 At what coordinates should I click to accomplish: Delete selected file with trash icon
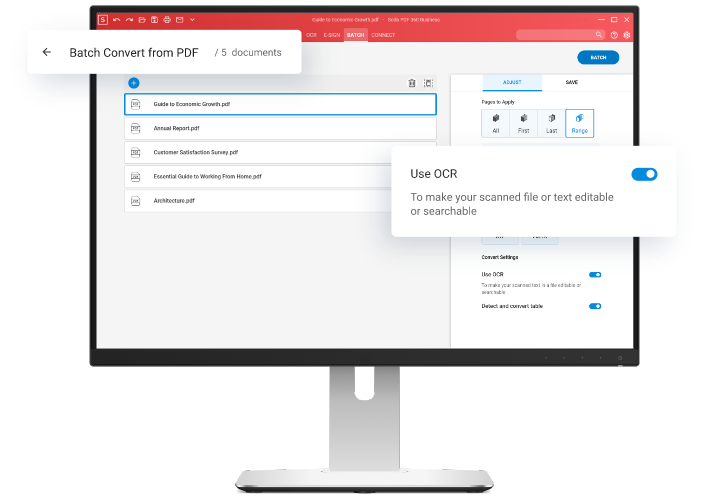pos(412,83)
